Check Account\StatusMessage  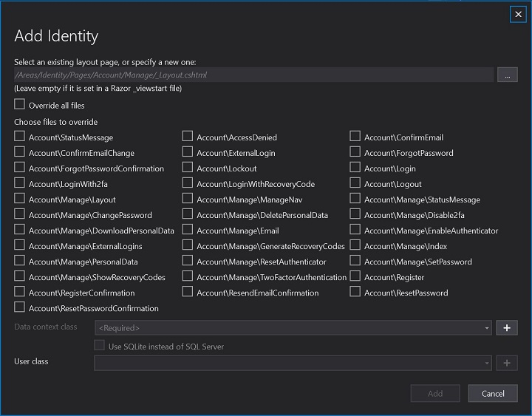click(x=20, y=136)
